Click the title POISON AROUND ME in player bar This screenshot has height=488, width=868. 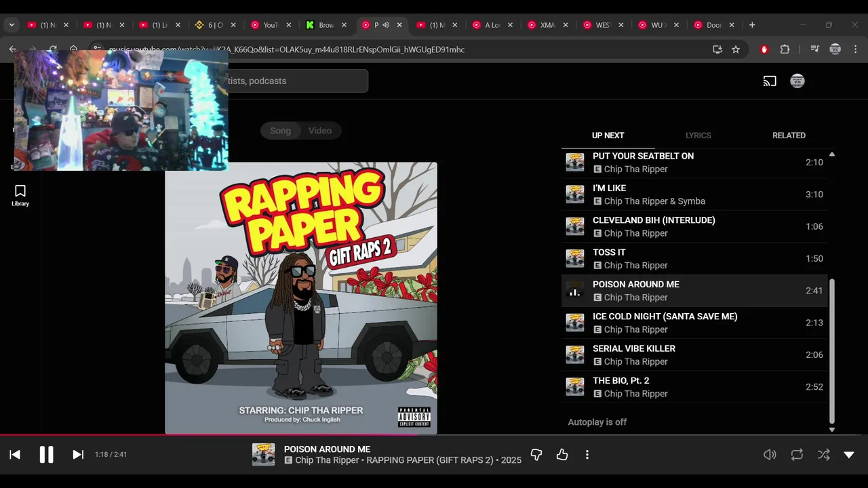point(327,449)
